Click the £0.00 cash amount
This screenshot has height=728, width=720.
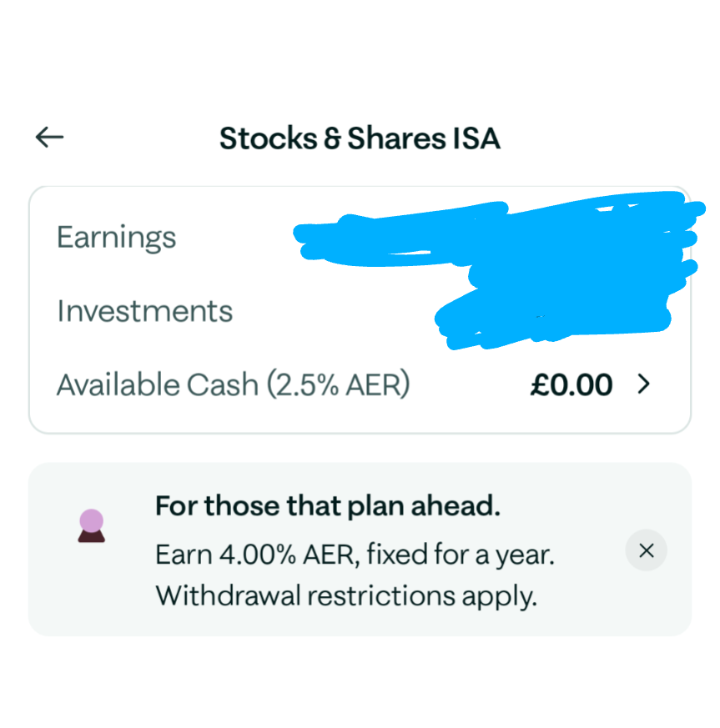[571, 385]
